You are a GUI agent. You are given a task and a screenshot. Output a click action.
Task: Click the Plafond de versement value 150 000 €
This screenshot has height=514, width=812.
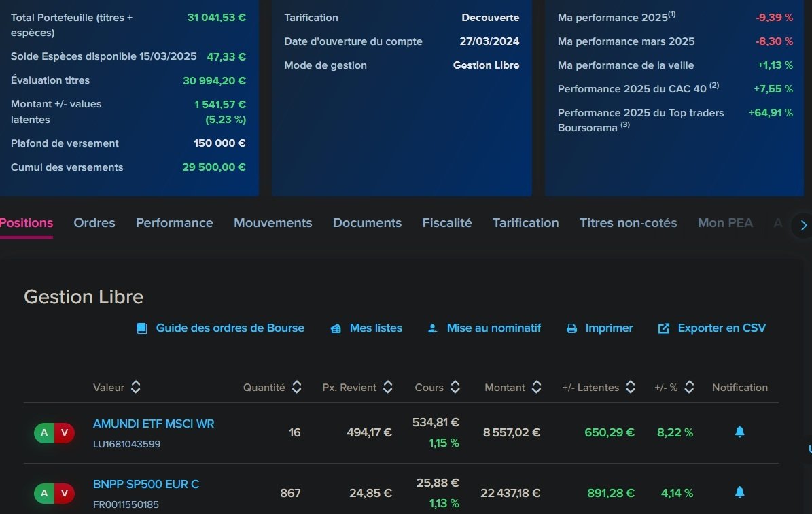(x=219, y=143)
